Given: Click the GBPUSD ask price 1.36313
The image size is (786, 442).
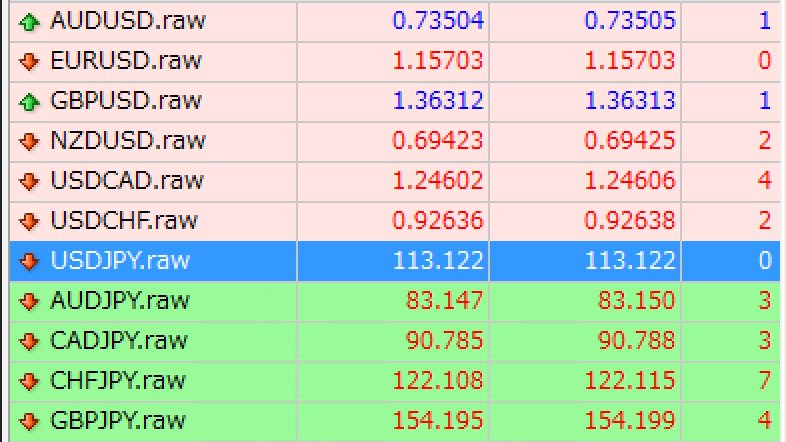Looking at the screenshot, I should click(631, 101).
